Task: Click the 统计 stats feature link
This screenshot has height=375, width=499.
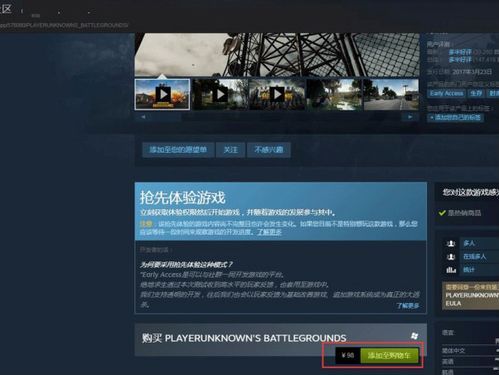Action: pos(469,270)
